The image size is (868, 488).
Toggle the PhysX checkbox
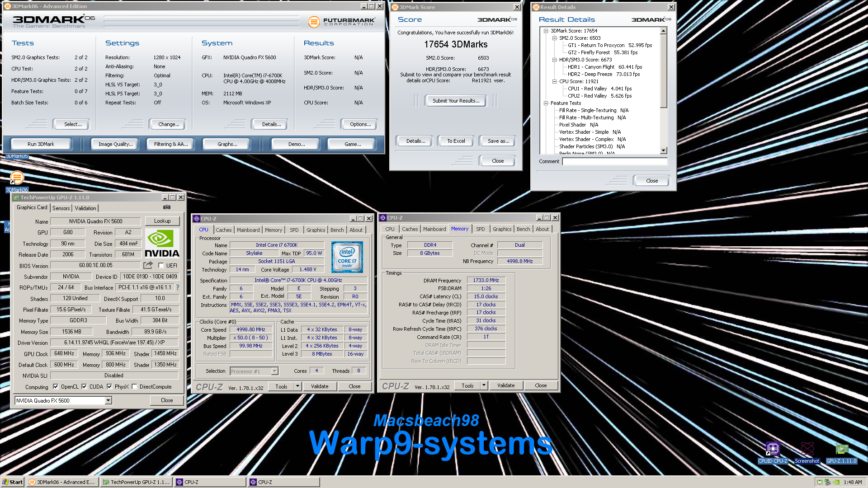point(109,387)
